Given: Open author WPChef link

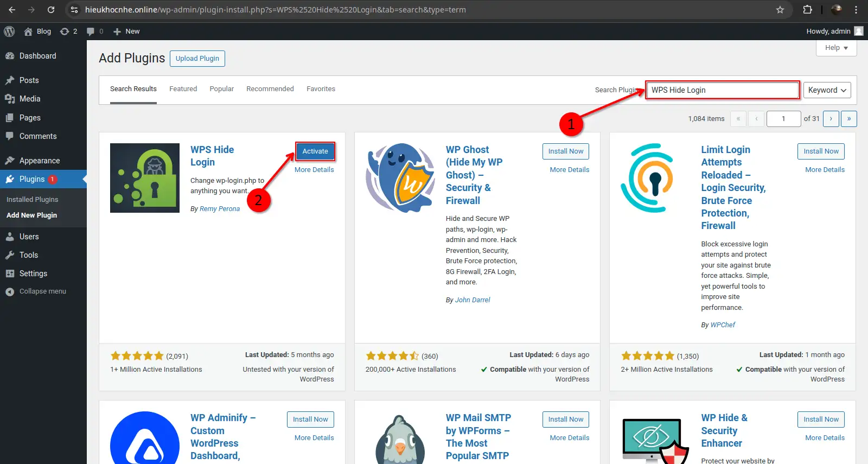Looking at the screenshot, I should (723, 325).
